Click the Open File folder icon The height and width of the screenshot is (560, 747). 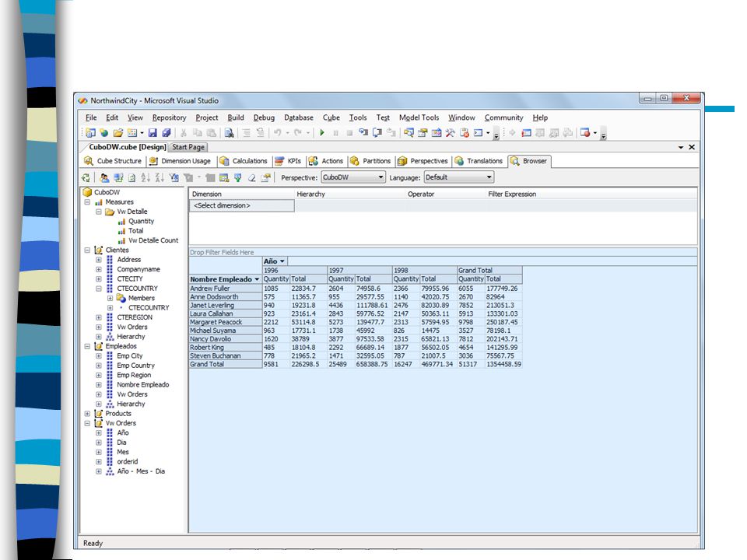coord(118,133)
